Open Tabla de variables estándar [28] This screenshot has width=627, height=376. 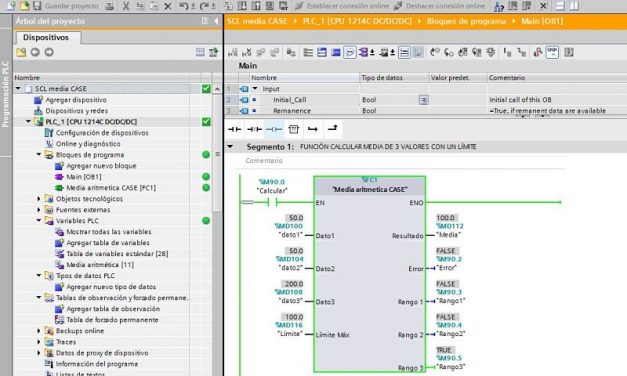coord(117,254)
